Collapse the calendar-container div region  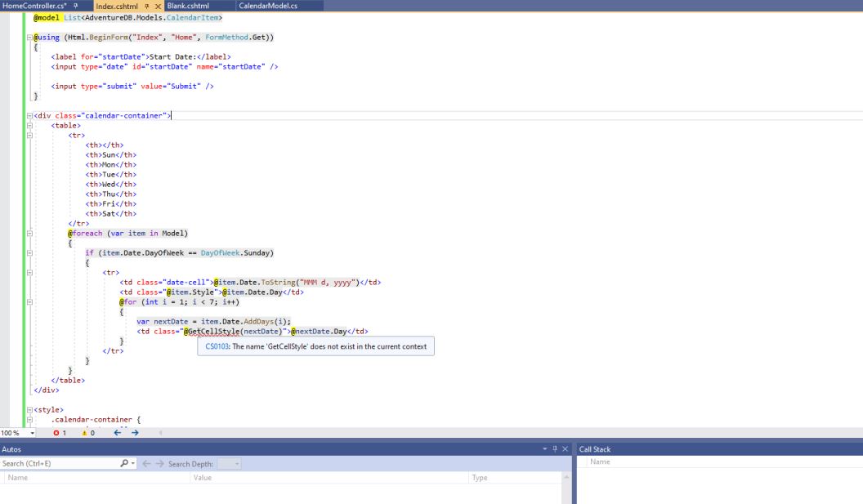click(28, 115)
